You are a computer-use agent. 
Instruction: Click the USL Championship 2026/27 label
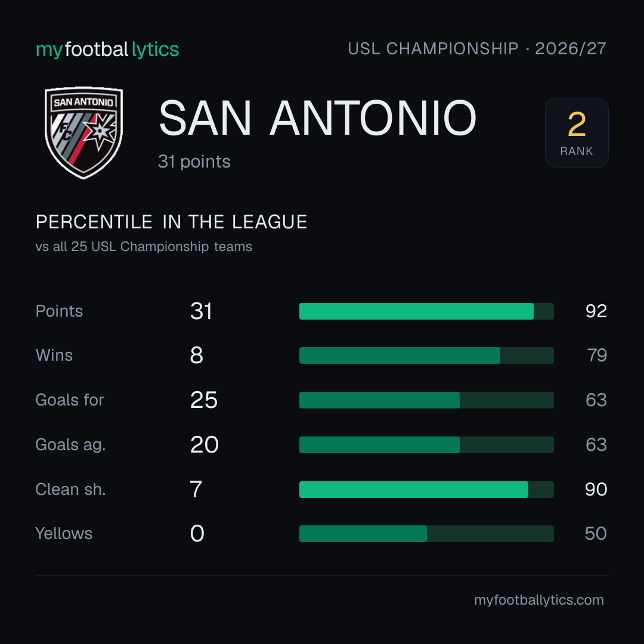tap(477, 48)
